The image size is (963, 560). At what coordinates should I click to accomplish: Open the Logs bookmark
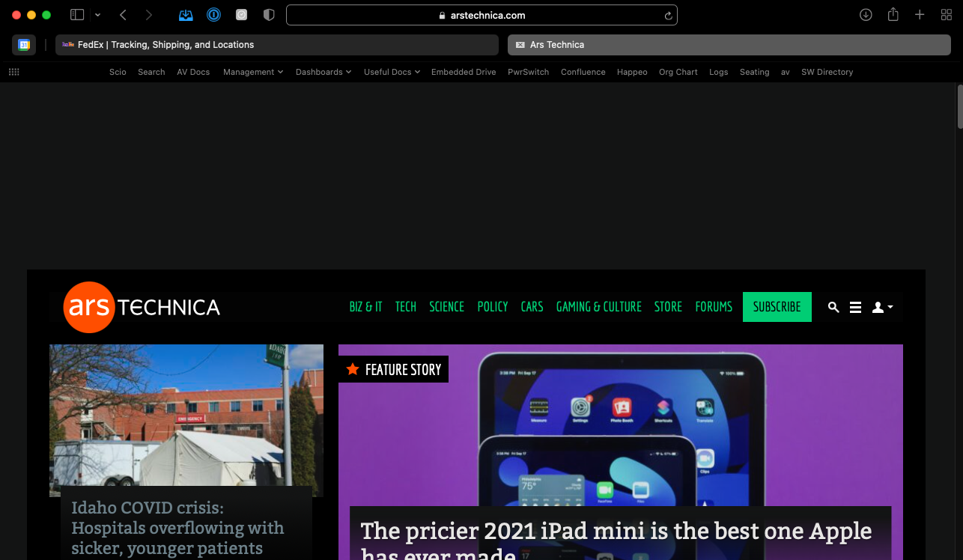(718, 72)
